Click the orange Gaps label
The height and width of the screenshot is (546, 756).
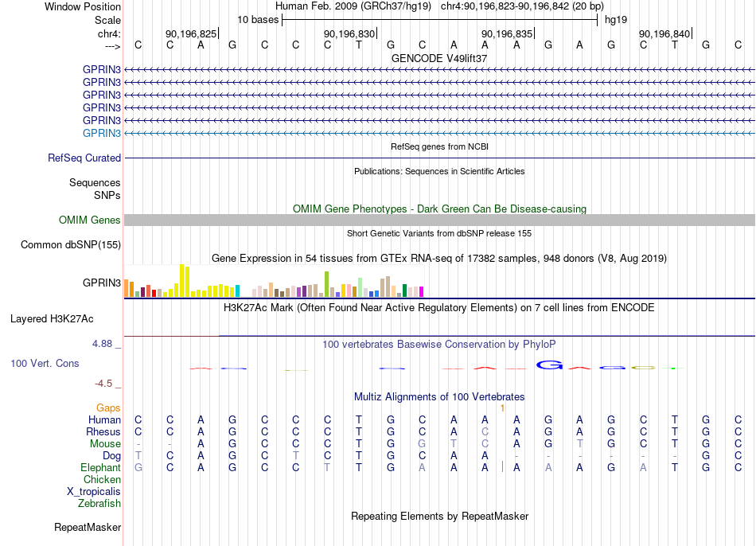108,408
